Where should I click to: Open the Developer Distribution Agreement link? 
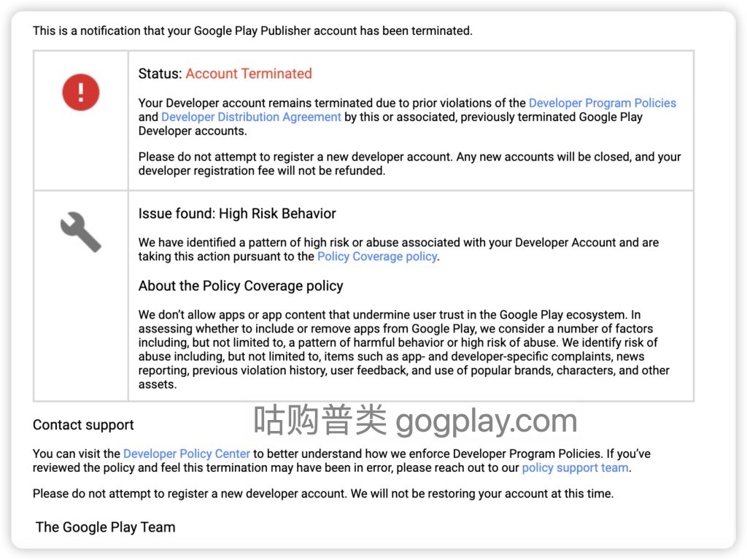tap(251, 117)
